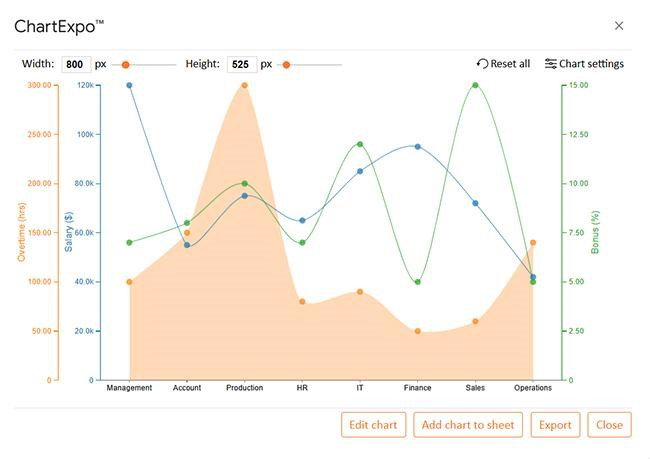Image resolution: width=650 pixels, height=459 pixels.
Task: Click the Edit chart button
Action: coord(373,425)
